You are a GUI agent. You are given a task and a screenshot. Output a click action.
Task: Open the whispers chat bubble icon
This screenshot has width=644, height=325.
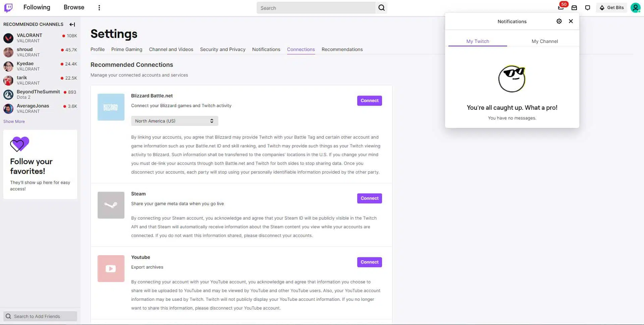click(x=587, y=8)
